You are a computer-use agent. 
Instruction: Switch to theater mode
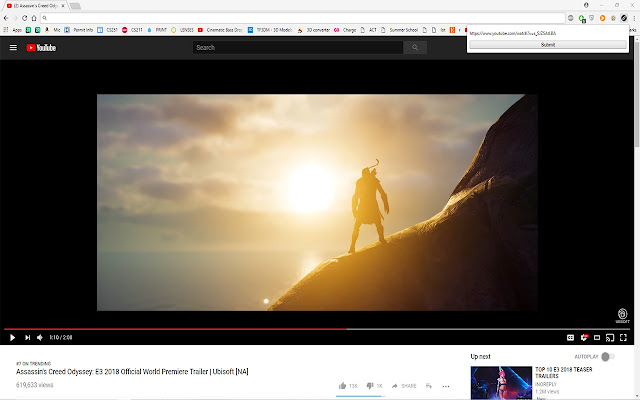[x=597, y=338]
